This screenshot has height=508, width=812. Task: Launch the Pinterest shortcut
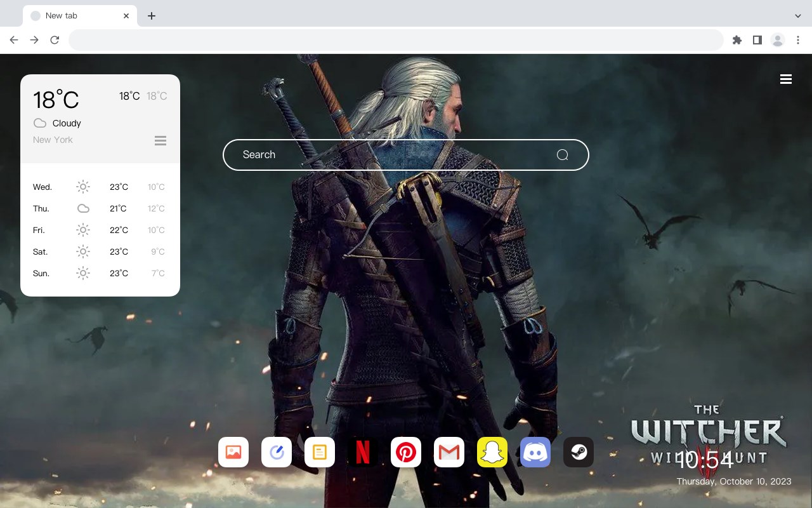click(406, 452)
